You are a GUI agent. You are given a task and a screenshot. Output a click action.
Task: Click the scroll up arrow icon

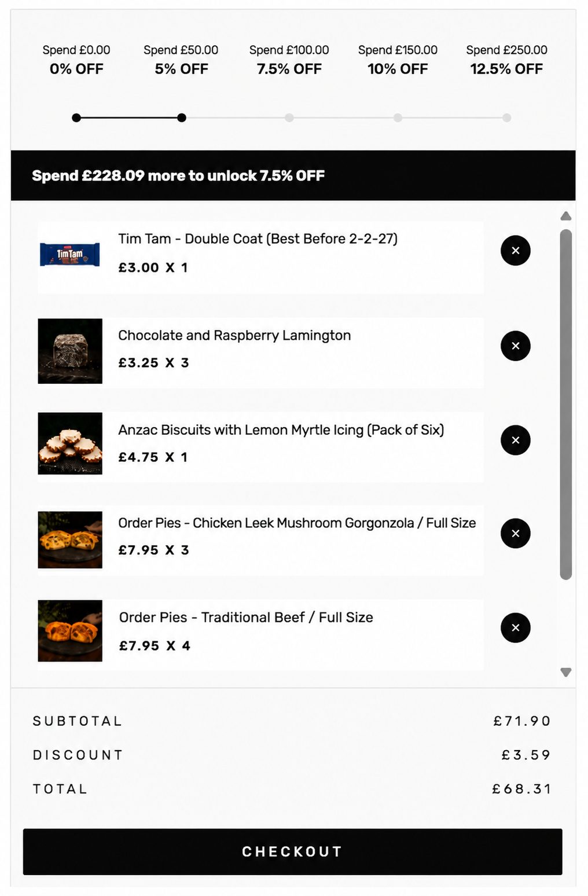click(x=566, y=216)
